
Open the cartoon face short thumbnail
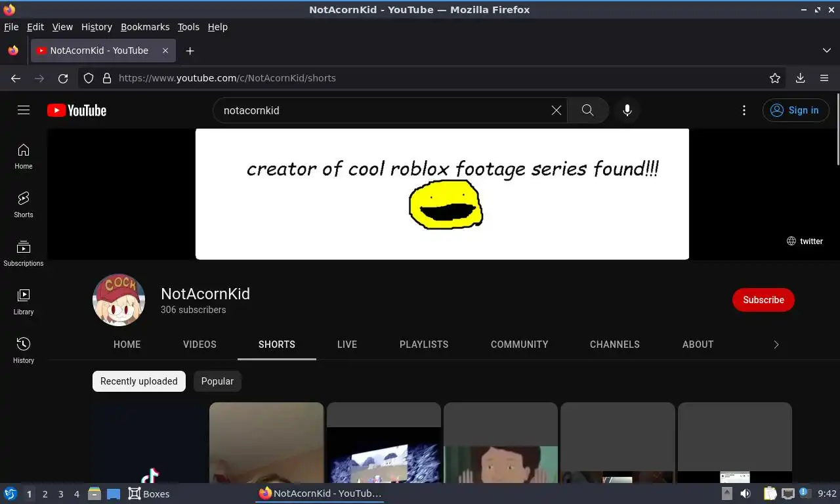(501, 443)
